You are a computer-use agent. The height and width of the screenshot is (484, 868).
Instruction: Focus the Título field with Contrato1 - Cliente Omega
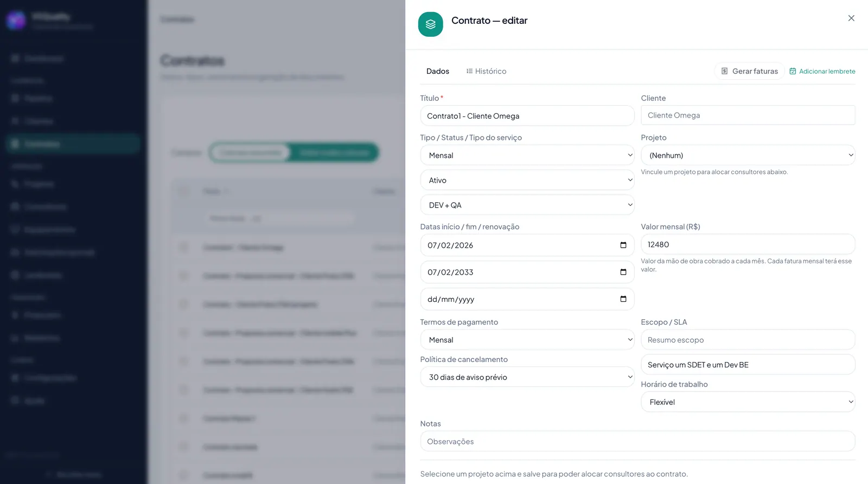coord(527,116)
